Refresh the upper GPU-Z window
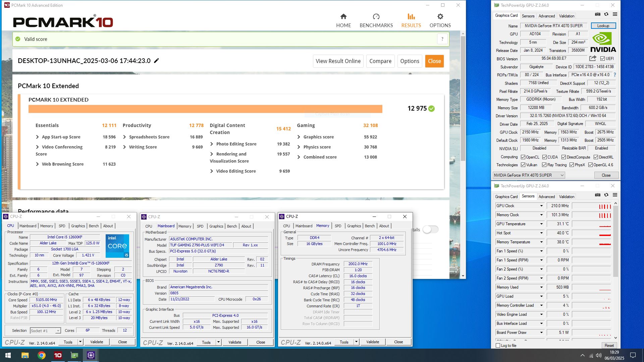Viewport: 644px width, 362px height. 606,14
